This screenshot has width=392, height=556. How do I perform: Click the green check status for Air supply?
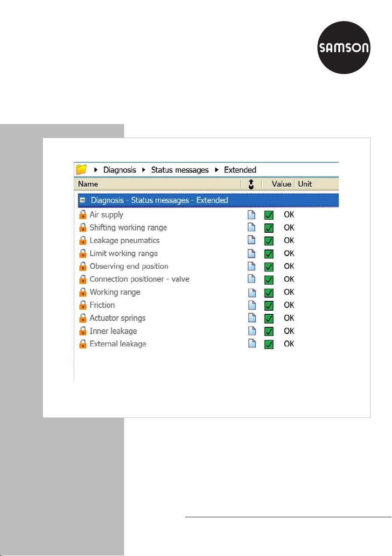pyautogui.click(x=269, y=215)
